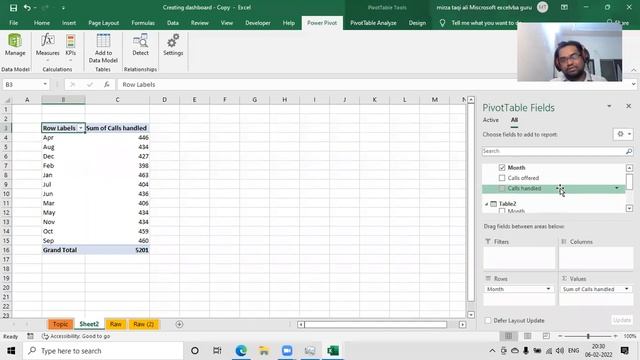640x360 pixels.
Task: Click Add to Data Model icon
Action: [103, 48]
